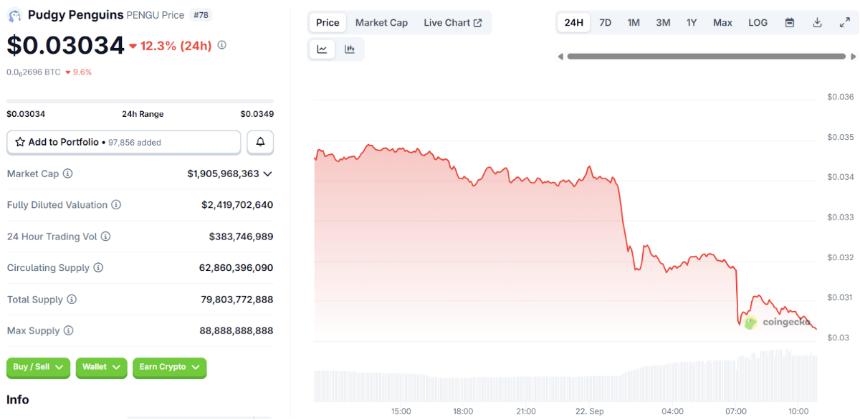The width and height of the screenshot is (860, 420).
Task: Switch to the line chart view
Action: pyautogui.click(x=322, y=49)
